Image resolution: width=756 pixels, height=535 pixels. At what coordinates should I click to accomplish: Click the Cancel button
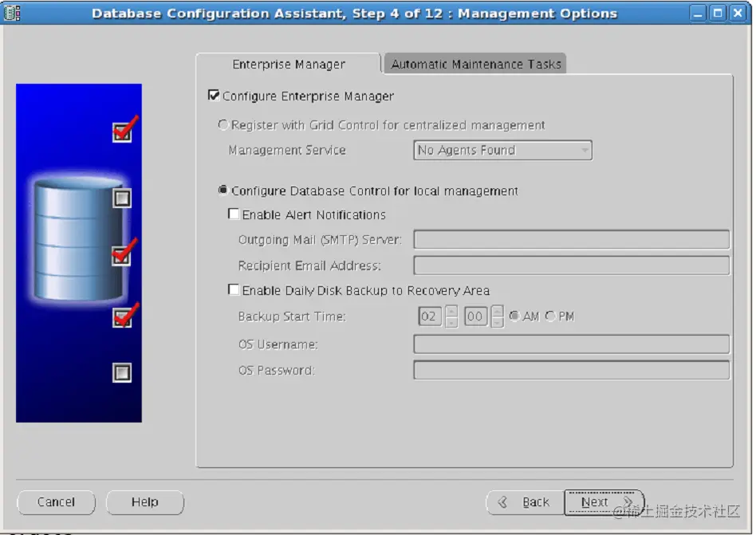pyautogui.click(x=55, y=502)
